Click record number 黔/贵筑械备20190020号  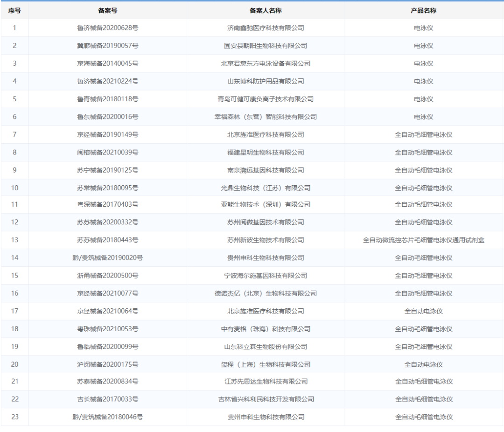(108, 258)
